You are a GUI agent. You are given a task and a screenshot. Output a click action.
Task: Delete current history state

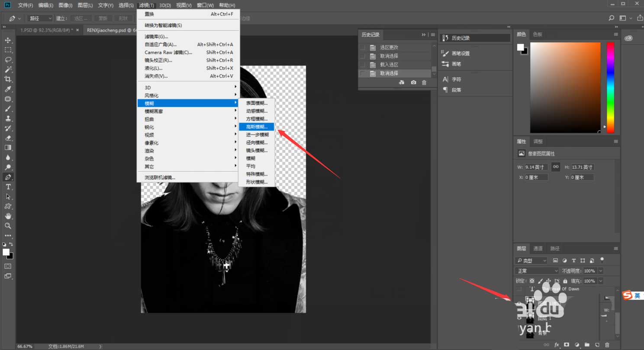pos(424,82)
